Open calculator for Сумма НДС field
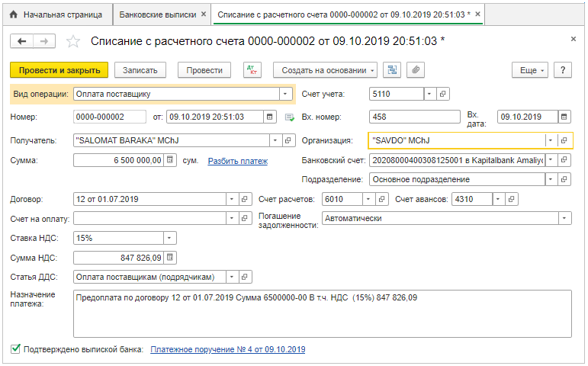Viewport: 588px width, 366px height. click(x=170, y=257)
